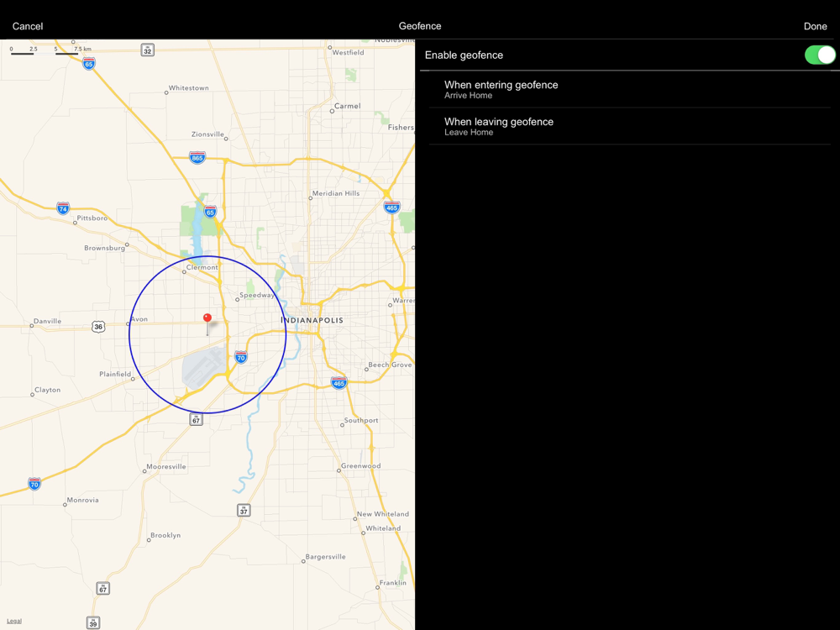This screenshot has height=630, width=840.
Task: Click the I-70 shield inside geofence circle
Action: pyautogui.click(x=241, y=357)
